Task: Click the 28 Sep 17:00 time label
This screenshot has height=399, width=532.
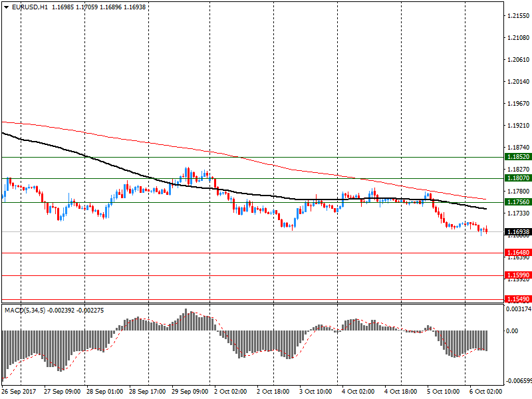Action: (x=148, y=392)
